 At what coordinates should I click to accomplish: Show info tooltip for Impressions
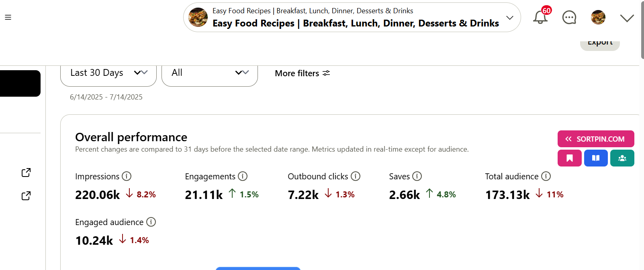127,176
